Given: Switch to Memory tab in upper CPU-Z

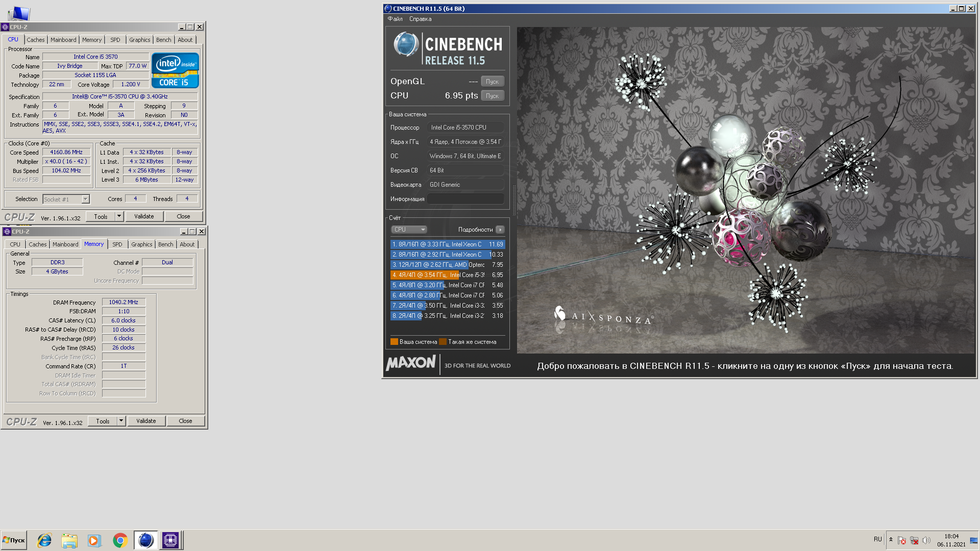Looking at the screenshot, I should tap(92, 40).
